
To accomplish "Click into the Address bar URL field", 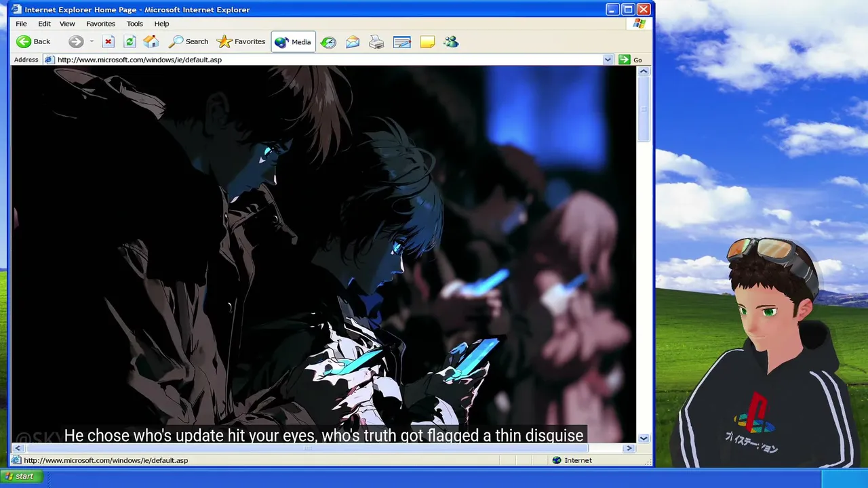I will [x=328, y=60].
